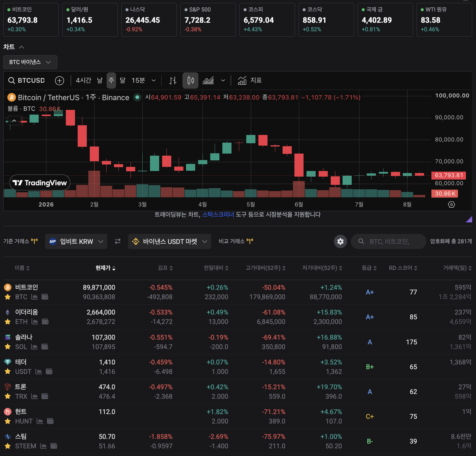Open the BTC 바이낸스 chart selector
476x456 pixels.
coord(30,62)
